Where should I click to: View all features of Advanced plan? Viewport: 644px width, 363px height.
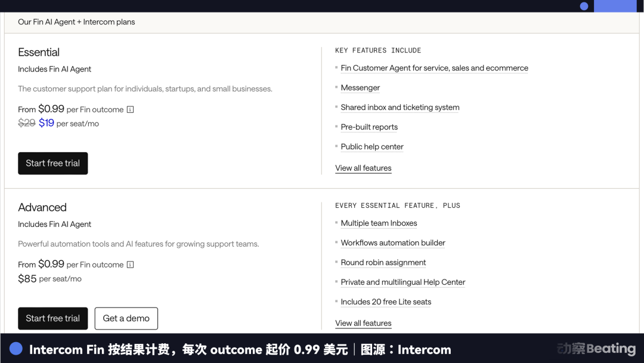tap(363, 323)
